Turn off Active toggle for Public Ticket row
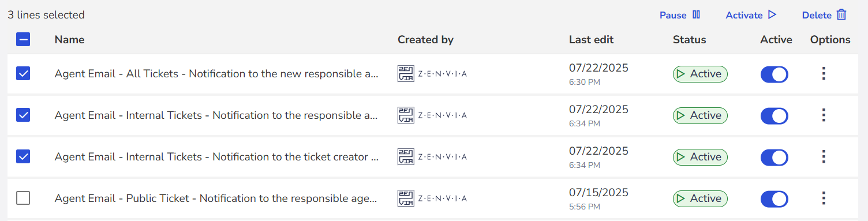This screenshot has height=221, width=868. (x=775, y=199)
